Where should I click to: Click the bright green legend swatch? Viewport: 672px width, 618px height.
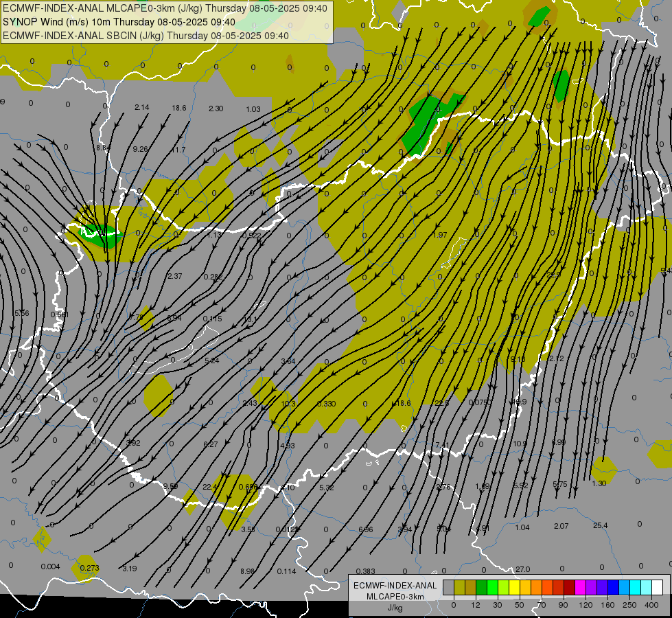[492, 587]
